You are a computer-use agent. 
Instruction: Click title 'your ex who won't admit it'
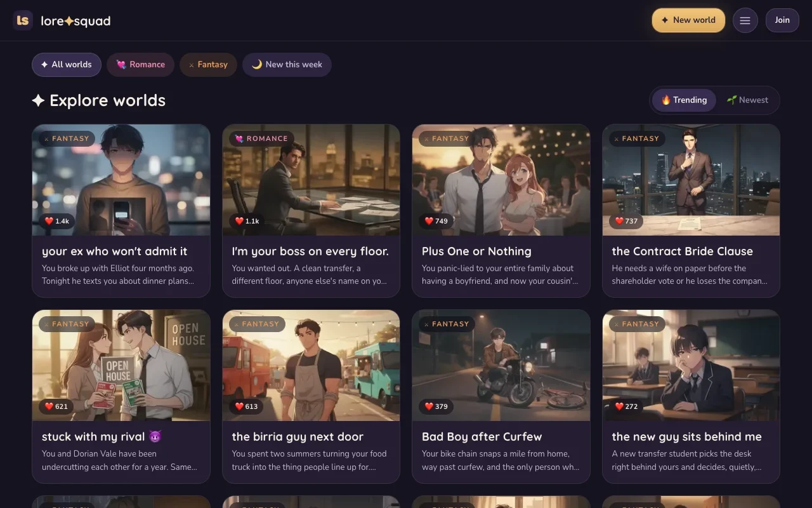pyautogui.click(x=115, y=251)
